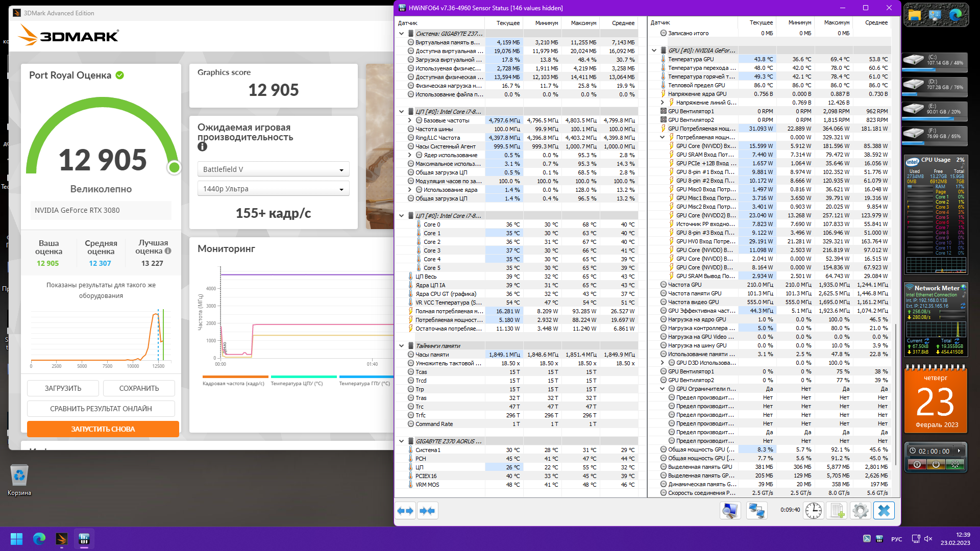Viewport: 980px width, 551px height.
Task: Click the Максимум column header on left
Action: point(583,23)
